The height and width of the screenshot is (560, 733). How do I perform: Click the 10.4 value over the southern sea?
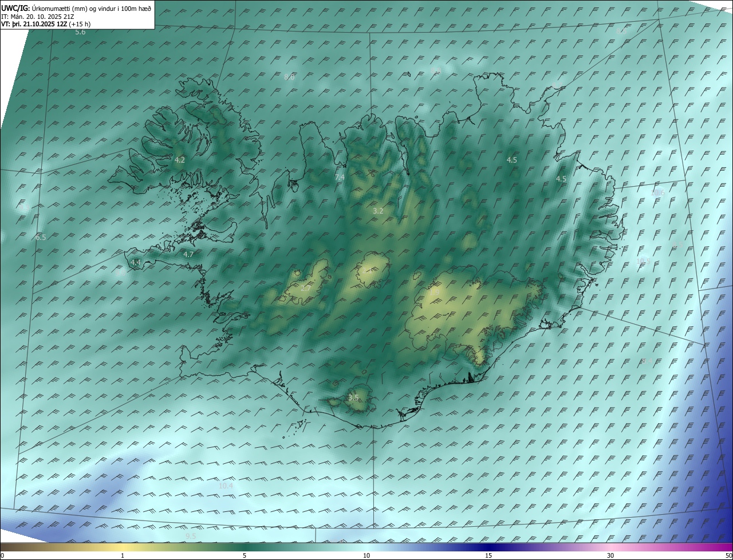[226, 486]
